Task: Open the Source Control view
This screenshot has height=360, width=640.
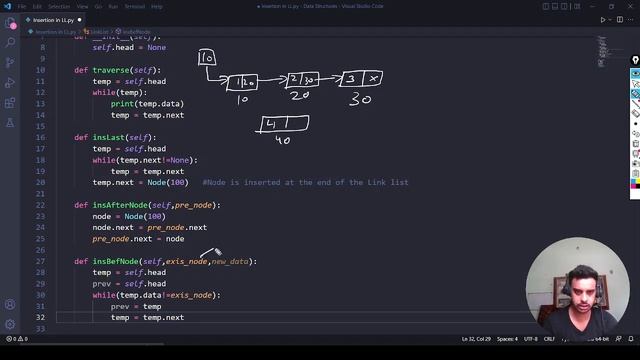Action: pos(10,62)
